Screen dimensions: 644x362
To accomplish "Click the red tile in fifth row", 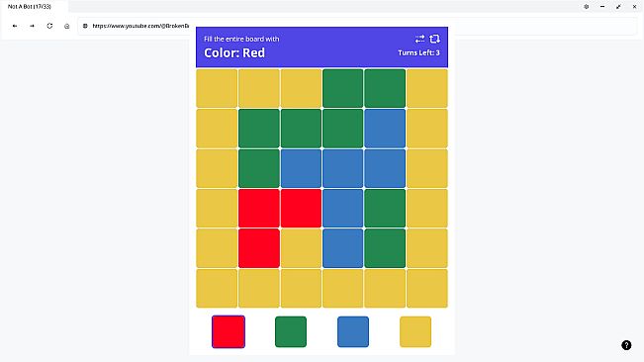I will (x=259, y=248).
